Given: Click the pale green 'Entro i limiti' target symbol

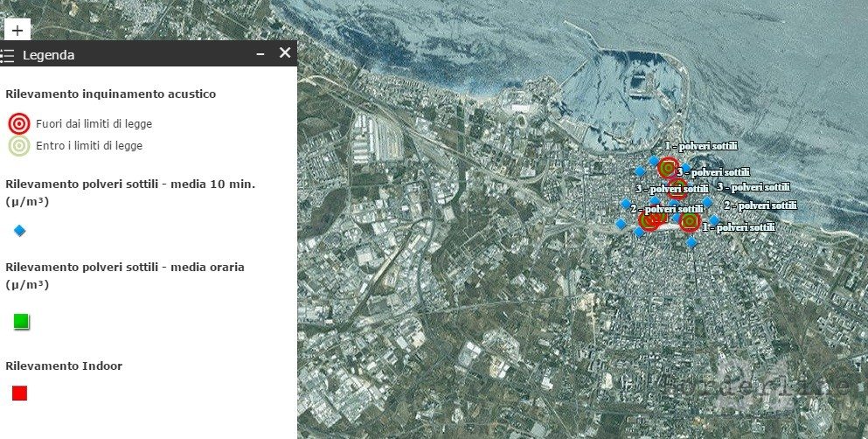Looking at the screenshot, I should (x=19, y=146).
